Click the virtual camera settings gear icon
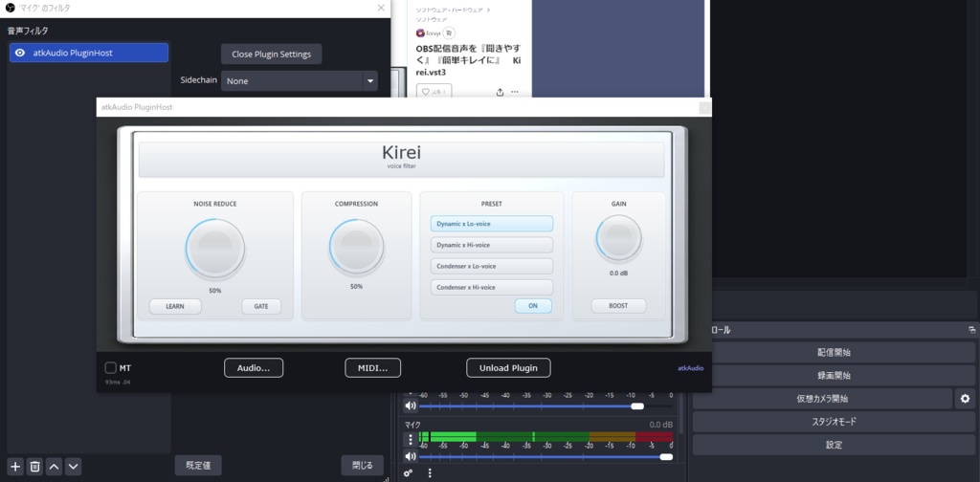The height and width of the screenshot is (482, 980). [965, 399]
